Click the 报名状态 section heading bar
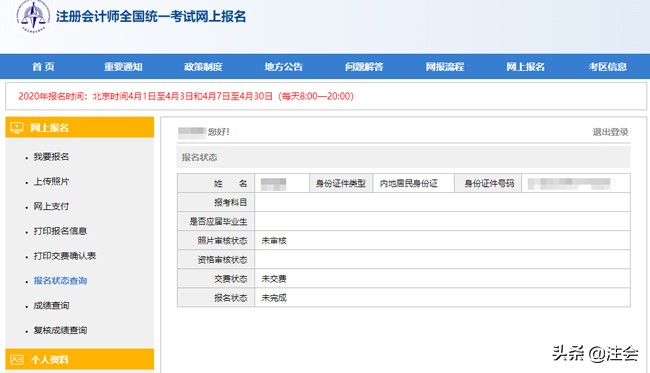 click(x=403, y=157)
